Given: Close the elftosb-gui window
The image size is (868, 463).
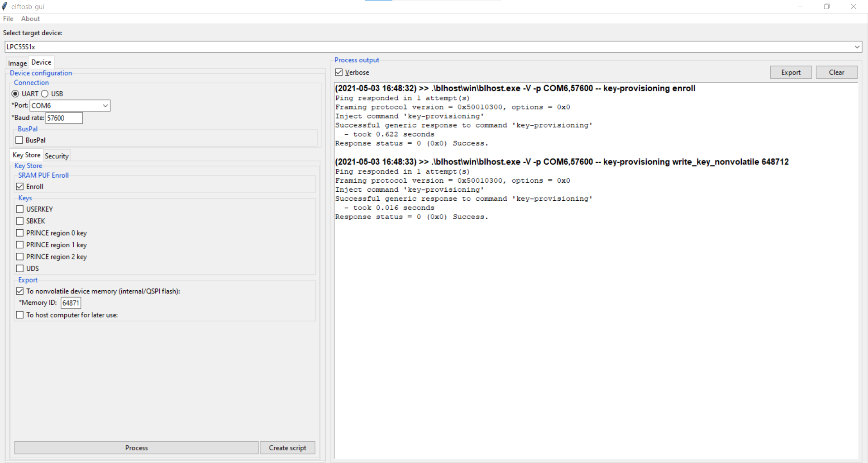Looking at the screenshot, I should tap(854, 6).
